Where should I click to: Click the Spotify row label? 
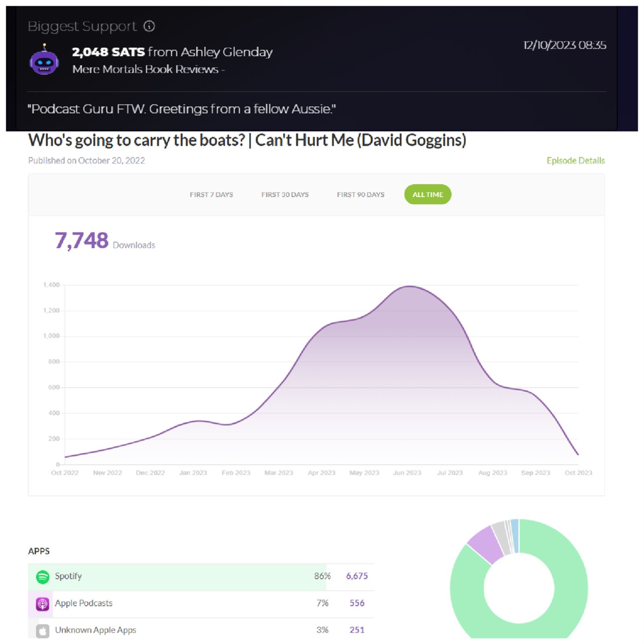68,576
